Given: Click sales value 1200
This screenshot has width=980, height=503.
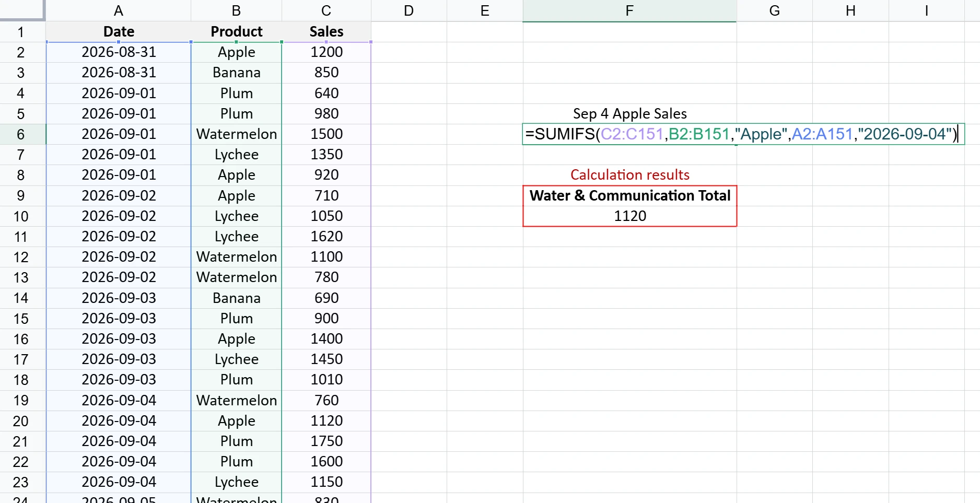Looking at the screenshot, I should tap(326, 52).
